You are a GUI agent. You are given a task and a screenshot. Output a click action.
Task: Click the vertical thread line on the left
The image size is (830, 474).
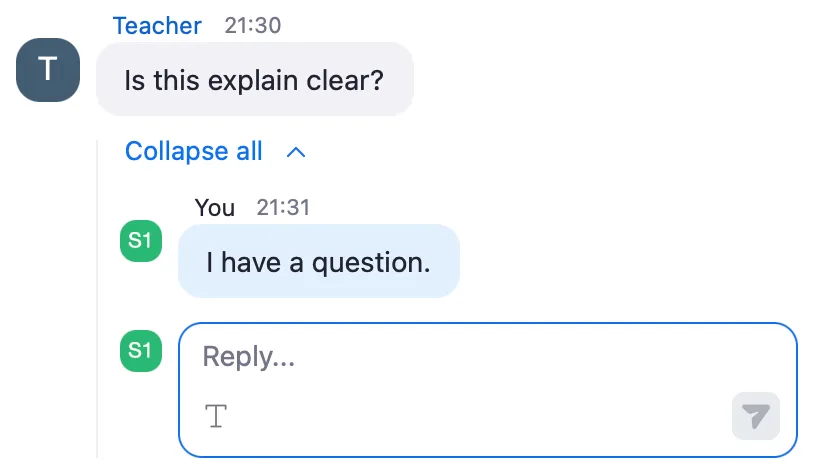pyautogui.click(x=97, y=300)
